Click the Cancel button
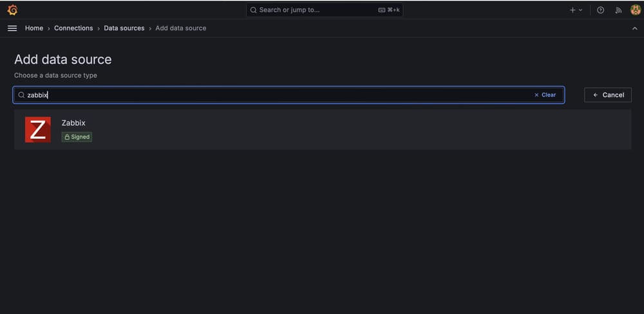Image resolution: width=644 pixels, height=314 pixels. (608, 95)
